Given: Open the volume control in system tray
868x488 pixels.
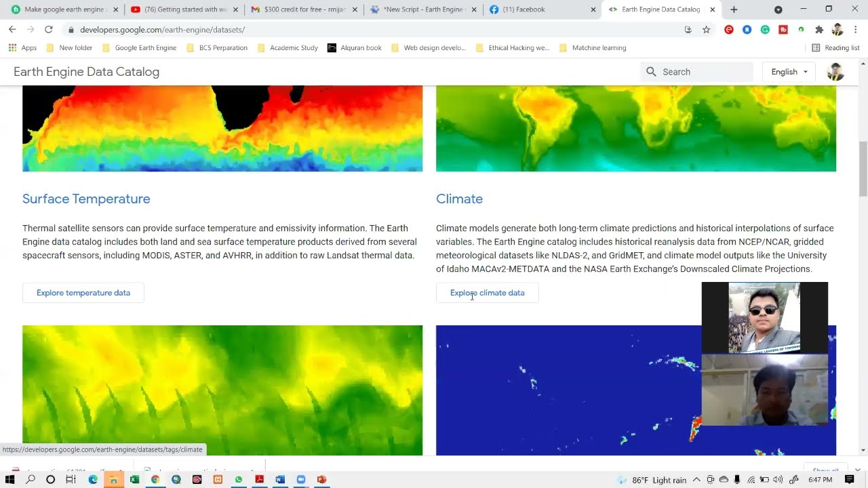Looking at the screenshot, I should 778,480.
